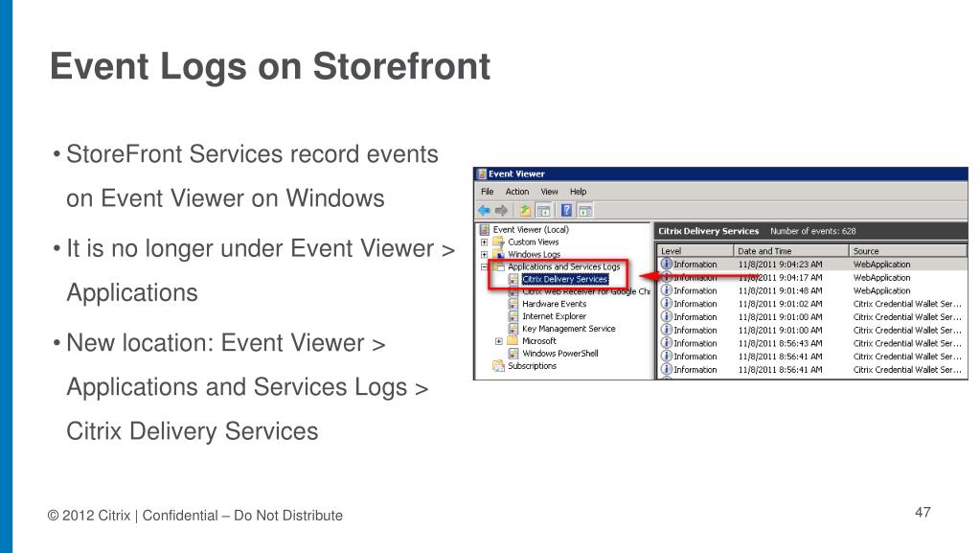This screenshot has width=980, height=553.
Task: Click the Hardware Events log icon
Action: (x=513, y=304)
